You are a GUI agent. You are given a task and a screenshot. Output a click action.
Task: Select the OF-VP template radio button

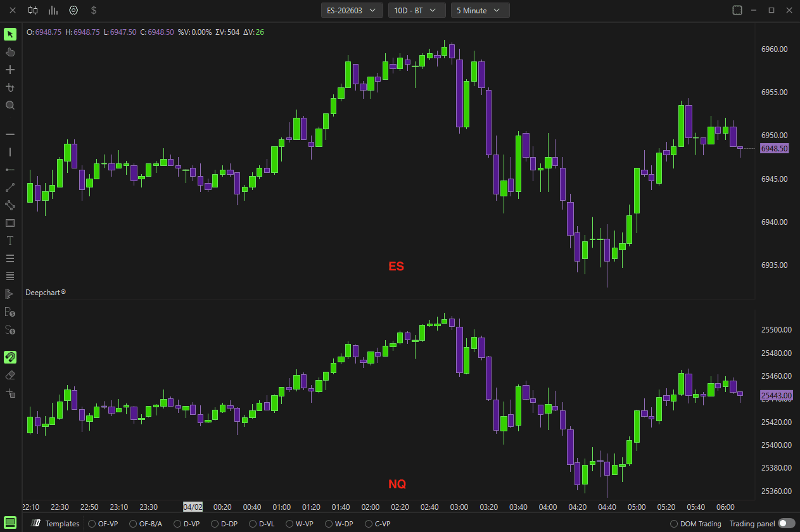pyautogui.click(x=92, y=524)
